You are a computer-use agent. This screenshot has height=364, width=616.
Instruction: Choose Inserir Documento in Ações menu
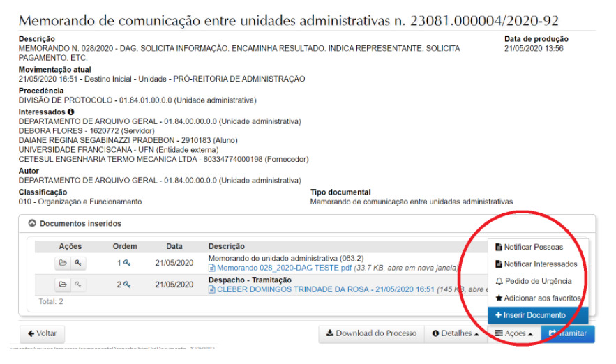[534, 315]
